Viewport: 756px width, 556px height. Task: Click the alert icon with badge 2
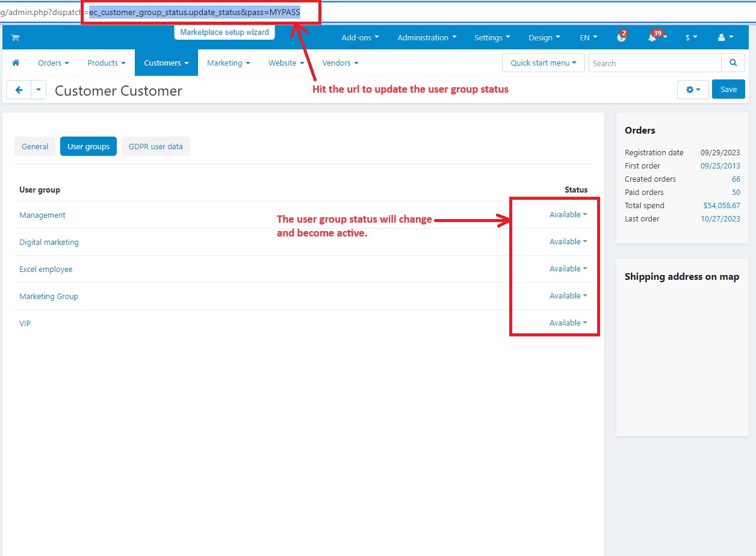pos(621,37)
